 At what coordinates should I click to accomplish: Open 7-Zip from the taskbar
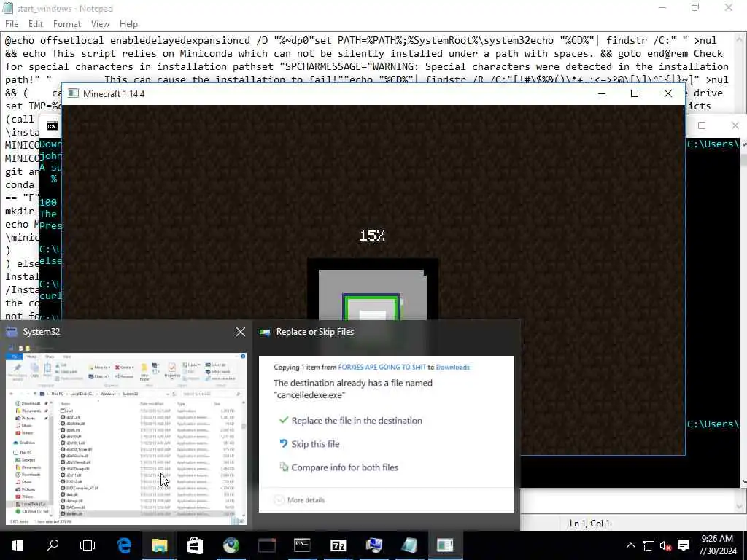click(x=338, y=545)
